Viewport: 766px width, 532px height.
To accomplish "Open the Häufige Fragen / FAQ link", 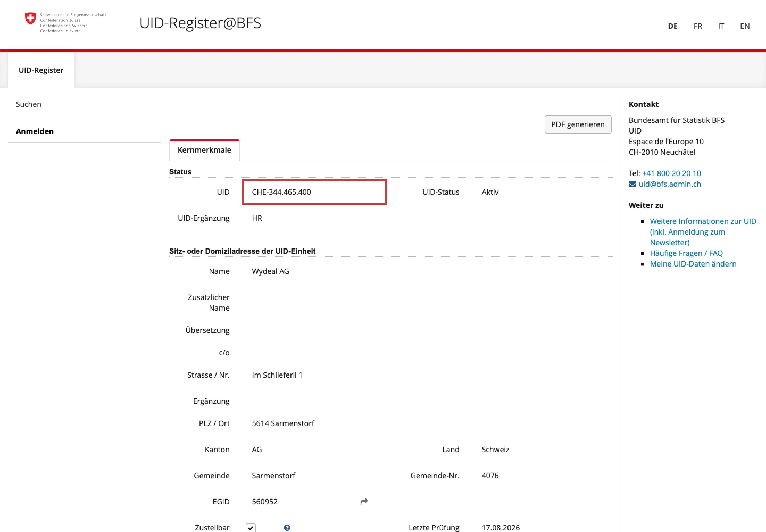I will pos(686,253).
